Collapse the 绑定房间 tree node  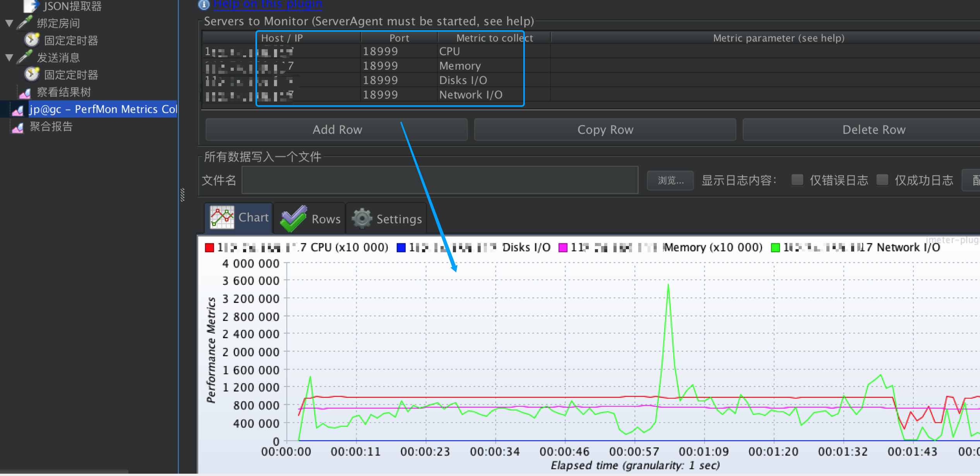pos(9,22)
